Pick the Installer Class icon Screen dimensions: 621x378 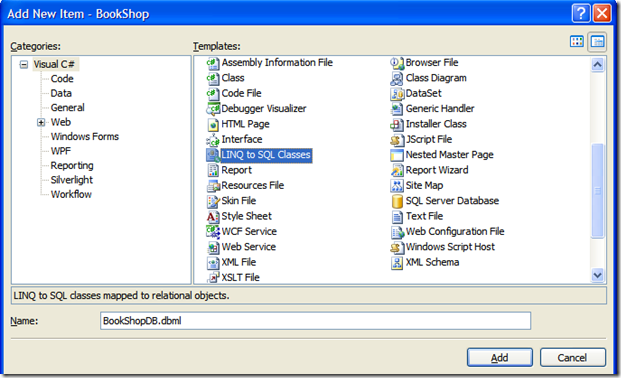coord(397,124)
